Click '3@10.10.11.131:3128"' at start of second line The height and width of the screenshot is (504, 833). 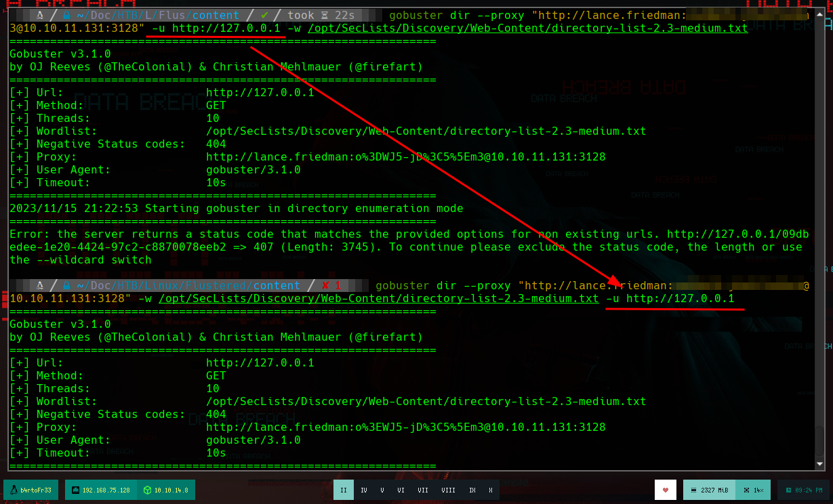click(77, 28)
